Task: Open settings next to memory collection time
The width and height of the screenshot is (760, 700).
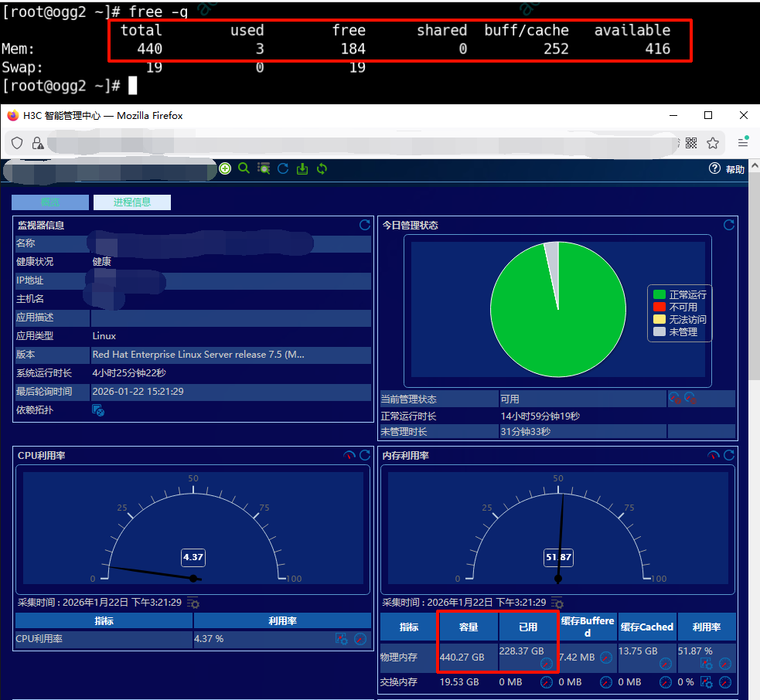Action: point(557,603)
